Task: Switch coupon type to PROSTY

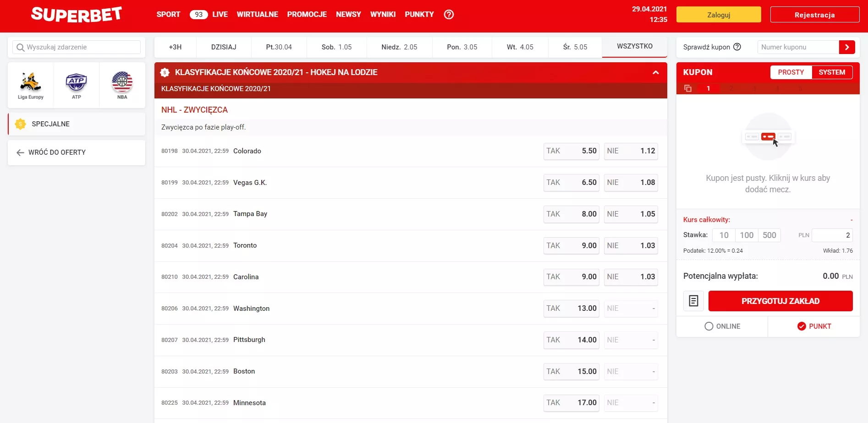Action: tap(791, 72)
